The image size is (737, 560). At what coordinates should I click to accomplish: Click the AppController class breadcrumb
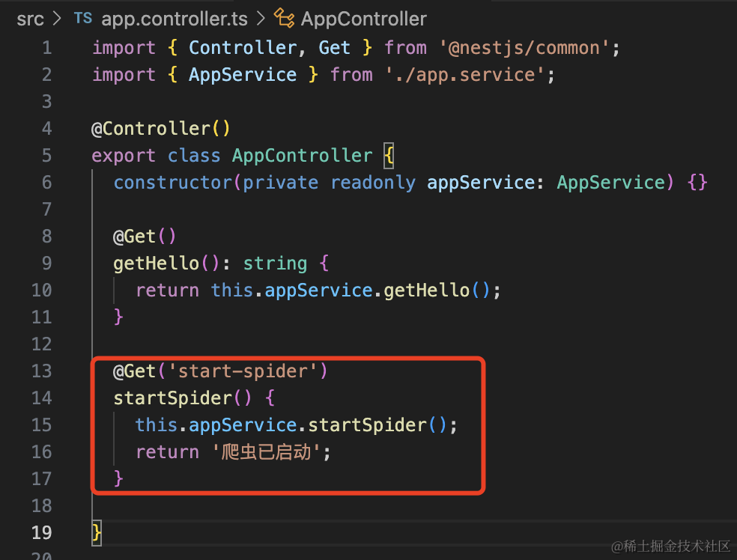coord(363,19)
